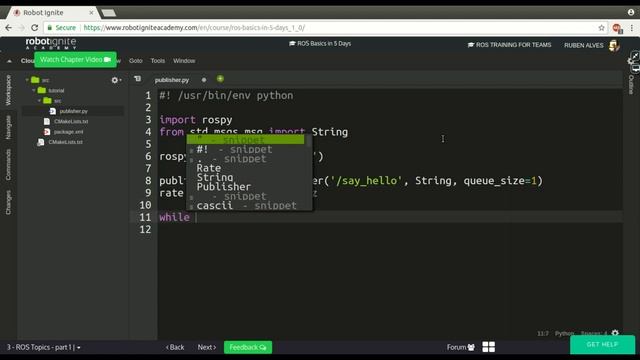The height and width of the screenshot is (360, 640).
Task: Open CMakeLists.txt inside tutorial folder
Action: [x=71, y=121]
